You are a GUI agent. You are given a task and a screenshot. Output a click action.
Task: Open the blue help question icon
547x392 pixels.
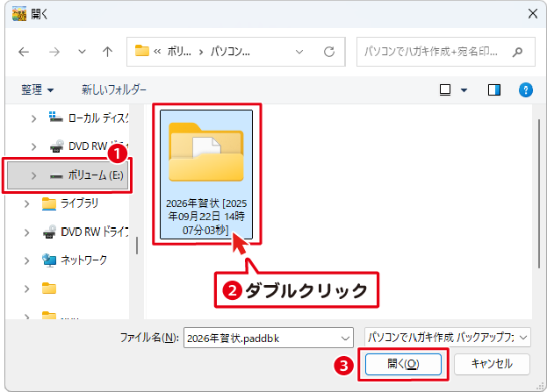coord(526,89)
